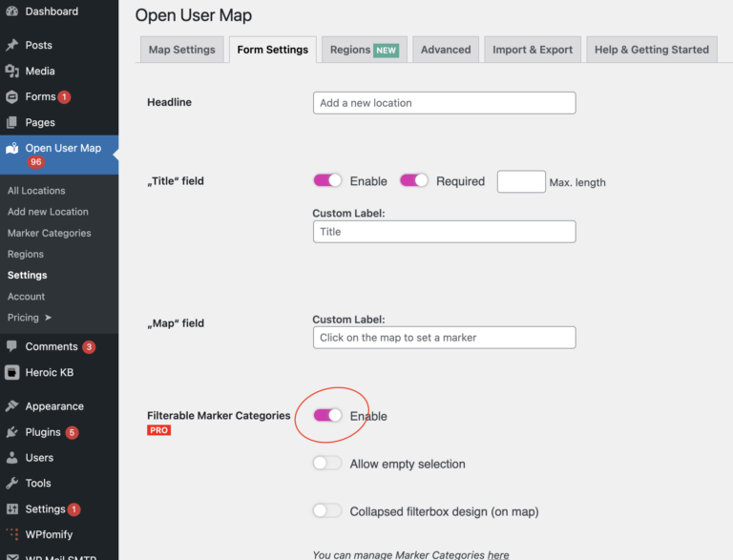Click the Posts pushpin icon
The image size is (733, 560).
coord(12,45)
